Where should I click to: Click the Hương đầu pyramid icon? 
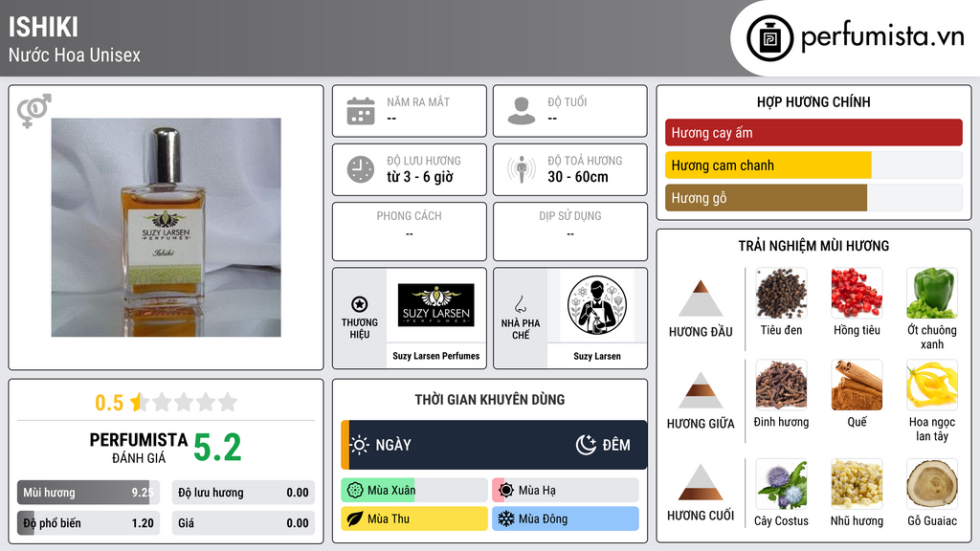tap(701, 298)
